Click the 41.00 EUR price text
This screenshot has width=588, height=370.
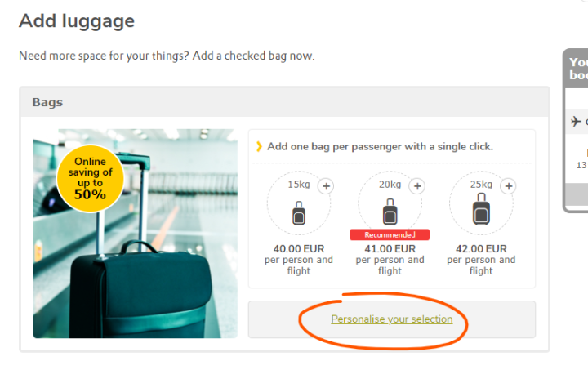(x=390, y=249)
